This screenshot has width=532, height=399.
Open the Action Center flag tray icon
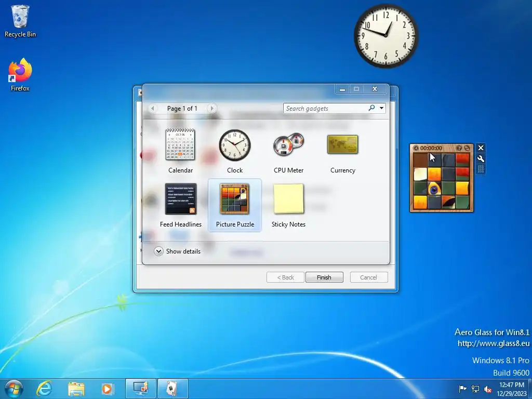[462, 389]
